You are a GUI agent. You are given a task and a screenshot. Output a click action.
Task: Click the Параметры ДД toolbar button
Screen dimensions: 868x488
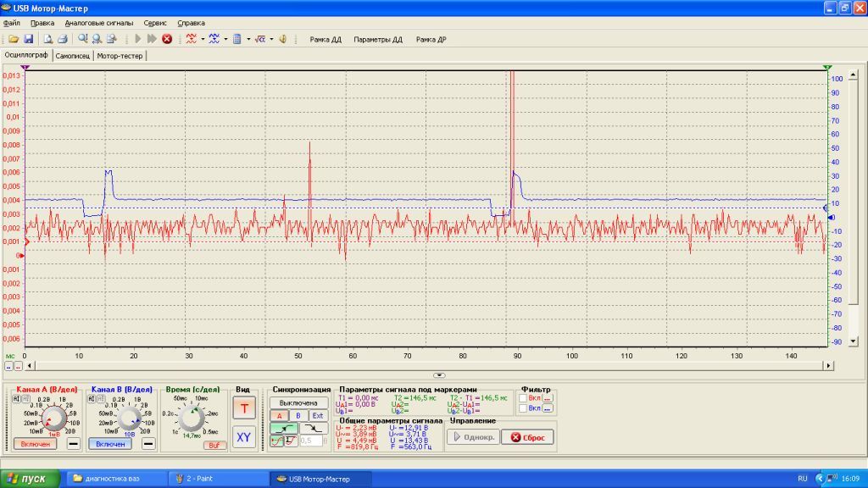(x=378, y=39)
